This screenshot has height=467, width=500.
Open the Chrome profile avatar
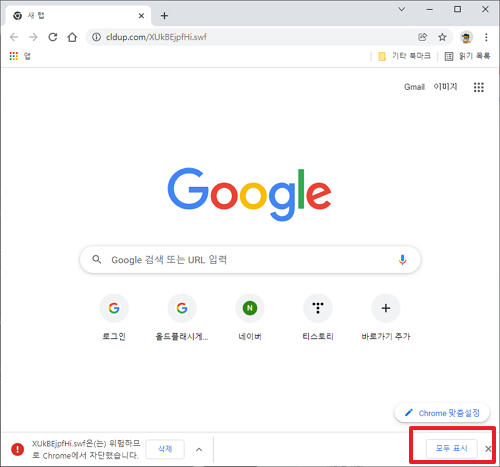(x=466, y=37)
